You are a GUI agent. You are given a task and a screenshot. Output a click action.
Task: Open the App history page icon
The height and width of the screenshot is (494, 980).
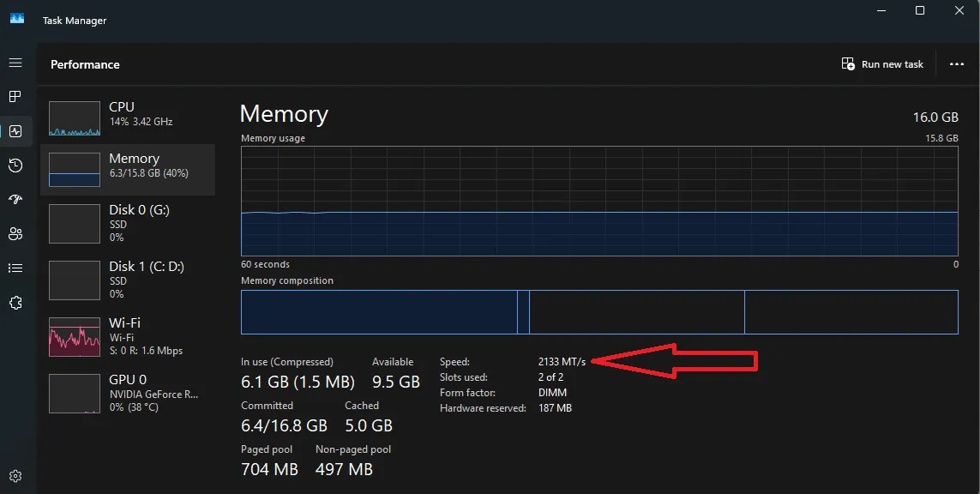click(15, 166)
